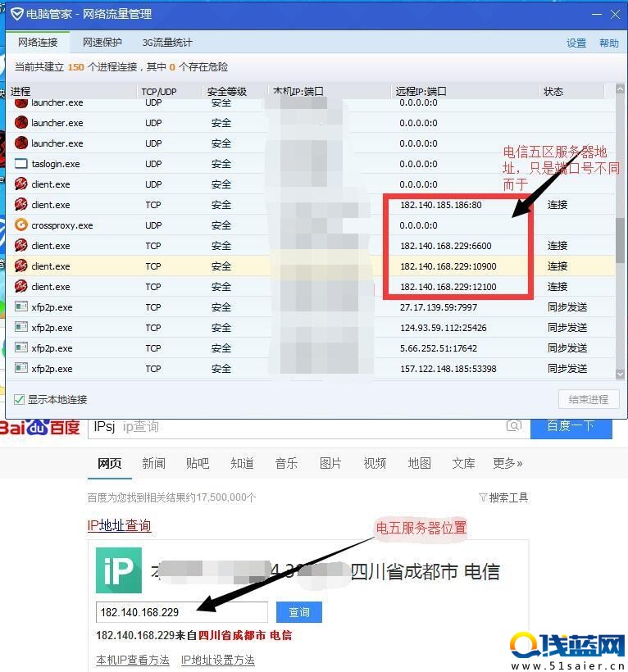Expand the 更多» menu

[x=507, y=463]
